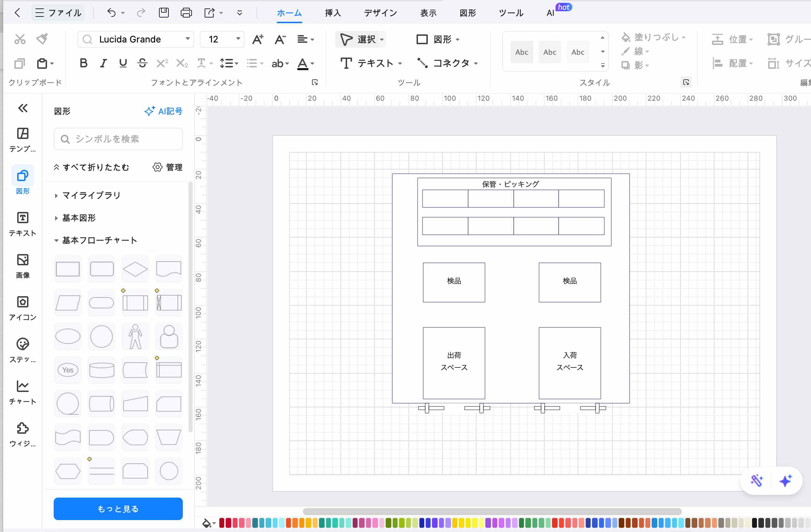Open the font name dropdown
This screenshot has height=532, width=811.
point(188,39)
